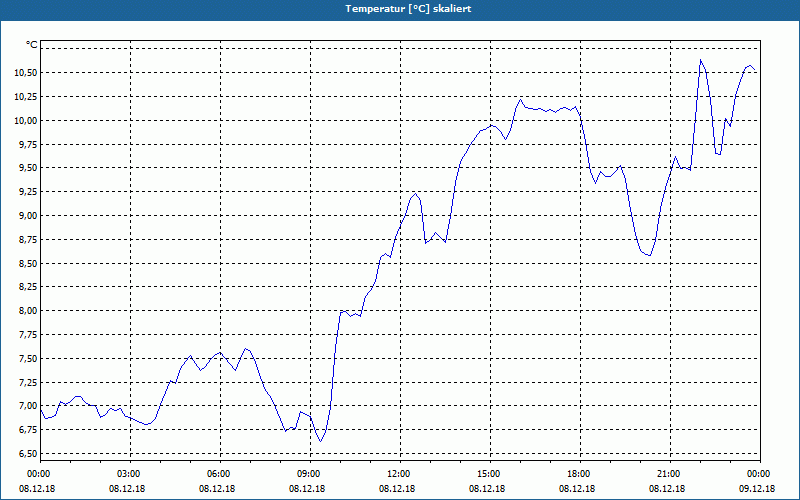The height and width of the screenshot is (500, 800).
Task: Click the 9,75 y-axis value
Action: [x=28, y=144]
